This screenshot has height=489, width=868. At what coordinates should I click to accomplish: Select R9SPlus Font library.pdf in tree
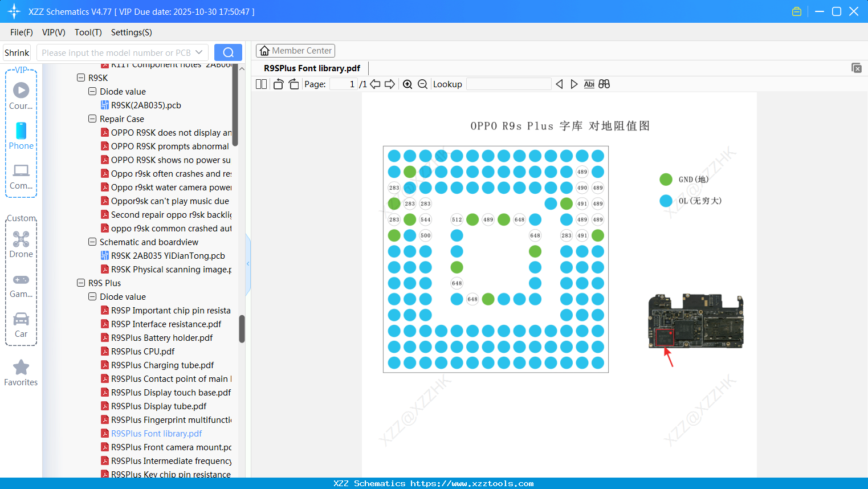(156, 433)
